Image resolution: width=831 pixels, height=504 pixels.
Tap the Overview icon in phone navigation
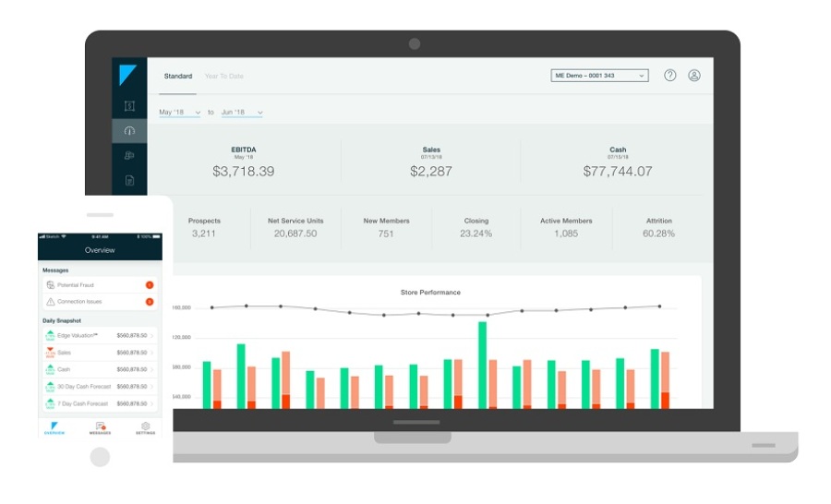coord(54,427)
